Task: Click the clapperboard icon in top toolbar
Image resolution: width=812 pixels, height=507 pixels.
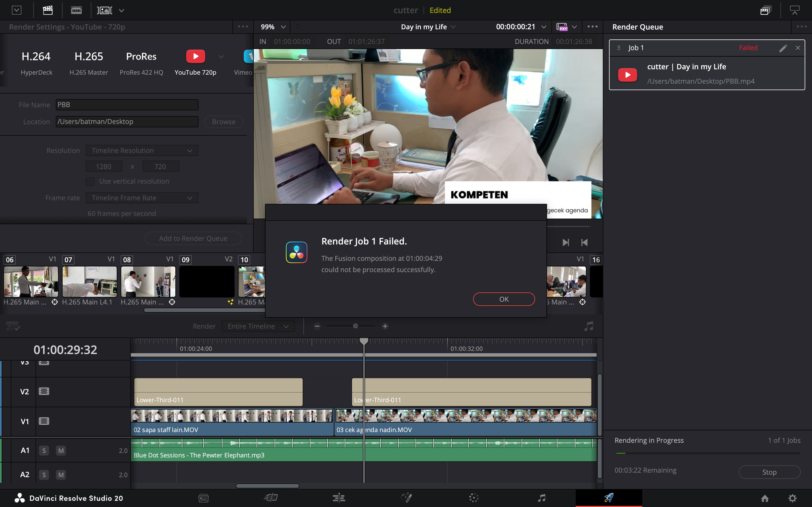Action: click(x=48, y=10)
